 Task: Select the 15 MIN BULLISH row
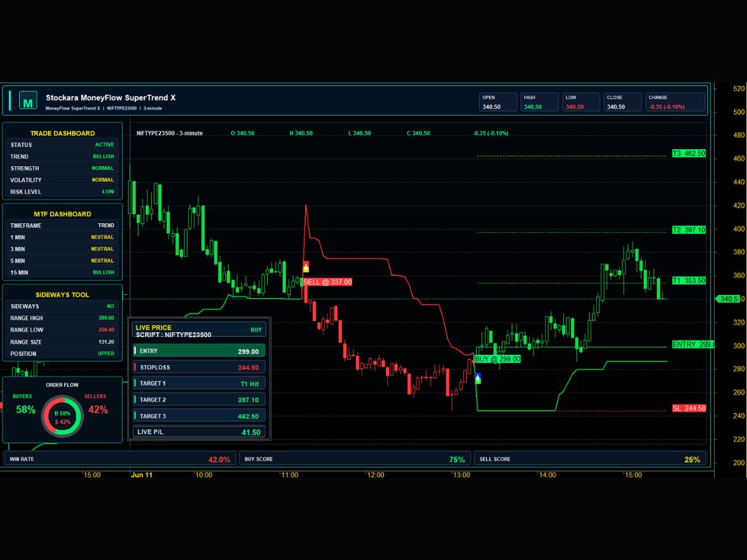[62, 272]
